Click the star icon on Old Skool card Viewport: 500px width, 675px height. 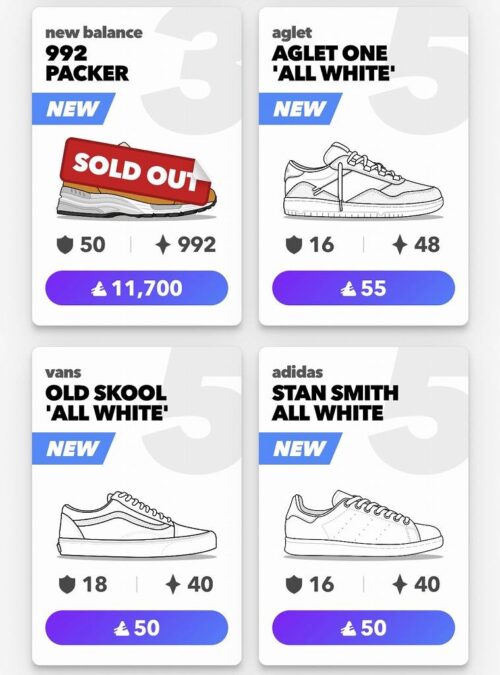coord(173,584)
